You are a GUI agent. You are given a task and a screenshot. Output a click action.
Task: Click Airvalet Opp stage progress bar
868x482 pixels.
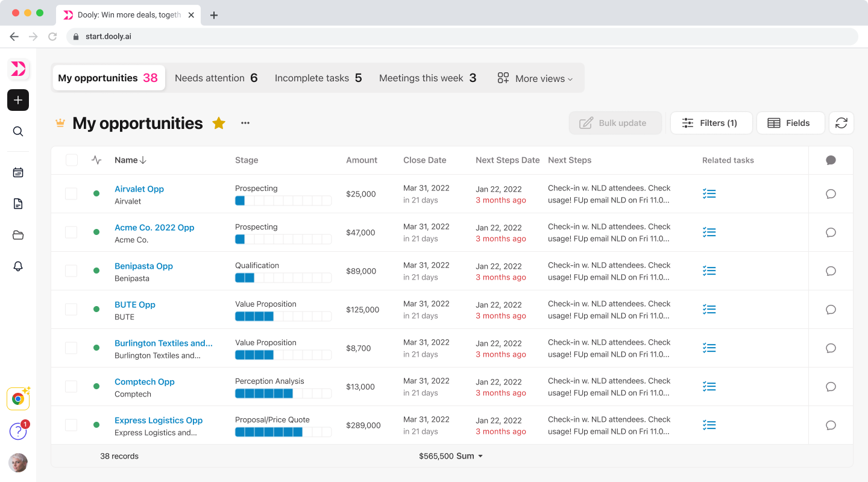click(283, 201)
